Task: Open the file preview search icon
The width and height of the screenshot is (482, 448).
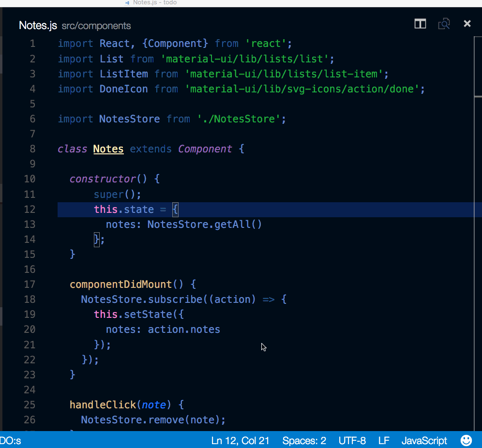Action: (444, 24)
